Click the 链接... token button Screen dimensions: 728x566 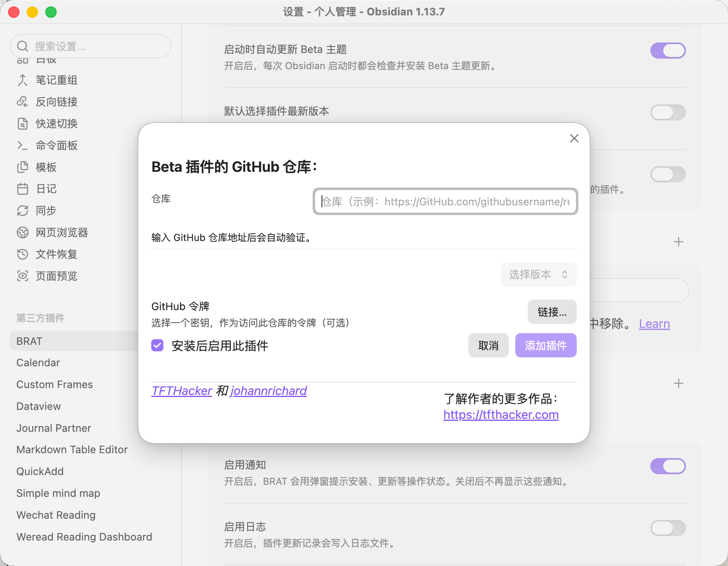click(552, 312)
